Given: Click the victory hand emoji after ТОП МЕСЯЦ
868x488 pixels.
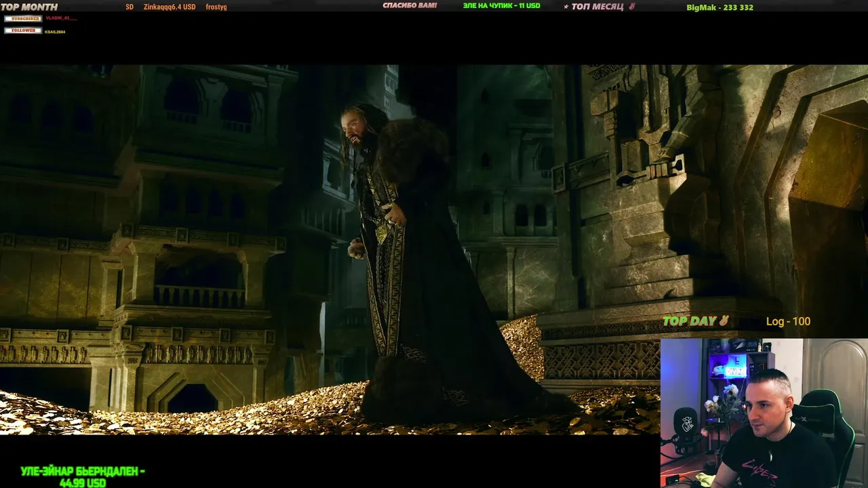Looking at the screenshot, I should coord(631,7).
